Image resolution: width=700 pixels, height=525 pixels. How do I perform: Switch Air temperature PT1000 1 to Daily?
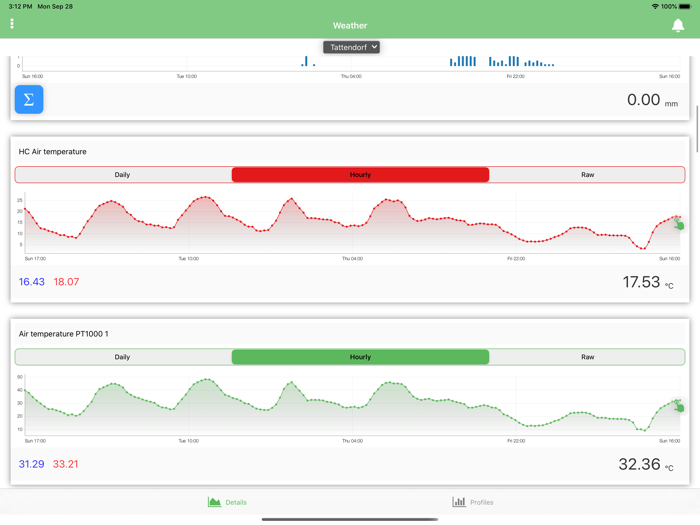click(122, 357)
